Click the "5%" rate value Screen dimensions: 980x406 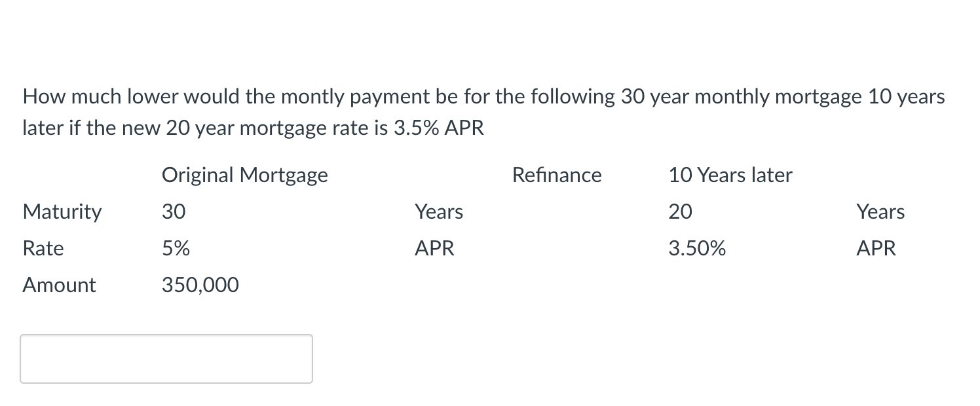[176, 248]
